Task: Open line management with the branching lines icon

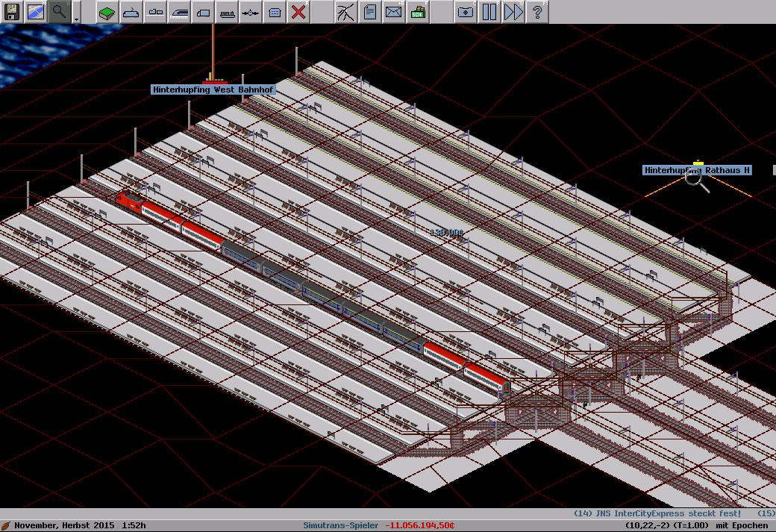Action: (346, 11)
